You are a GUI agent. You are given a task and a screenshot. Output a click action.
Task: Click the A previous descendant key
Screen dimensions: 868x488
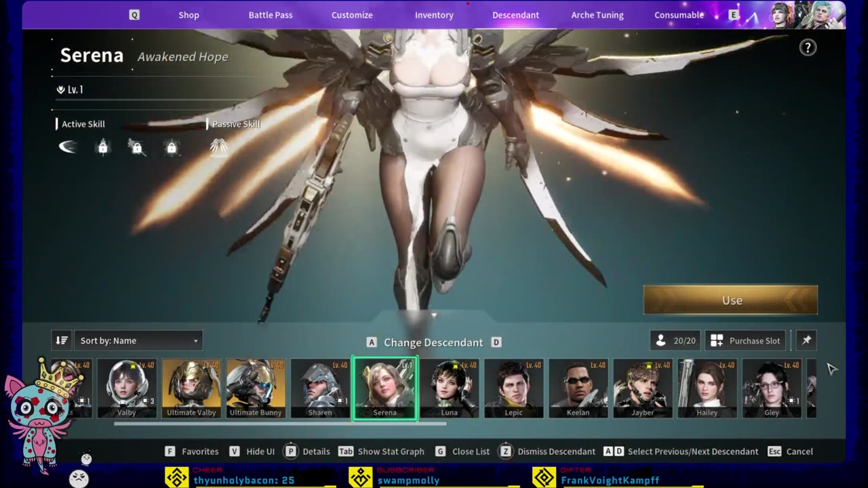point(371,342)
